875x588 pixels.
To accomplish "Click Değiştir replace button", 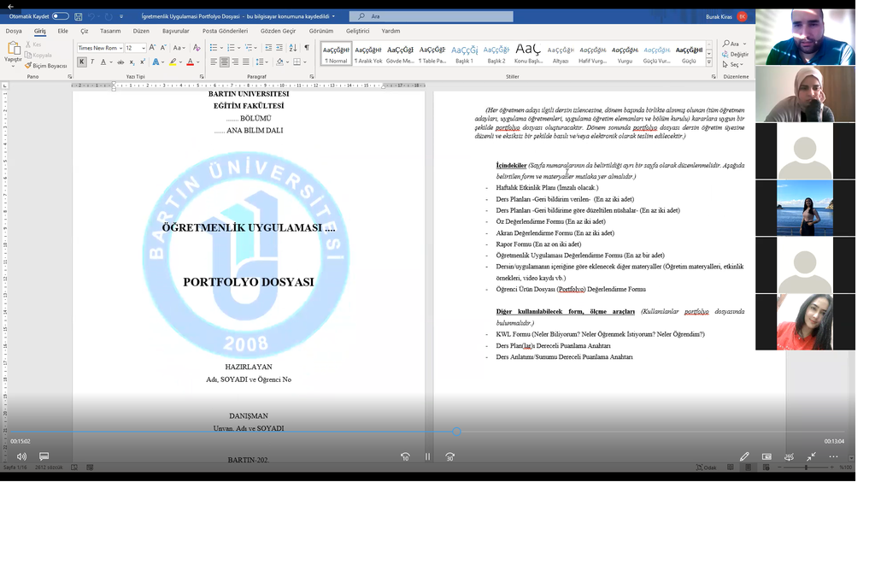I will click(735, 54).
